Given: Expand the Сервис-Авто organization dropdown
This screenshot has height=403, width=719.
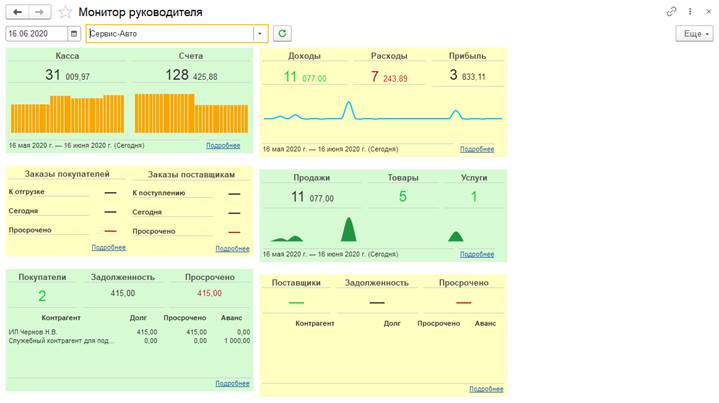Looking at the screenshot, I should (260, 33).
